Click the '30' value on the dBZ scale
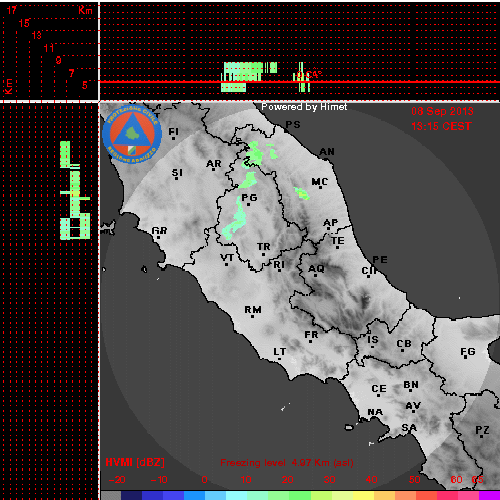The height and width of the screenshot is (500, 500). click(329, 480)
